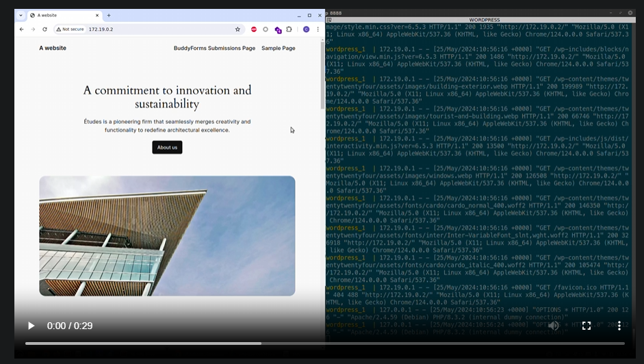
Task: Open BuddyForms Submissions Page link
Action: coord(214,49)
